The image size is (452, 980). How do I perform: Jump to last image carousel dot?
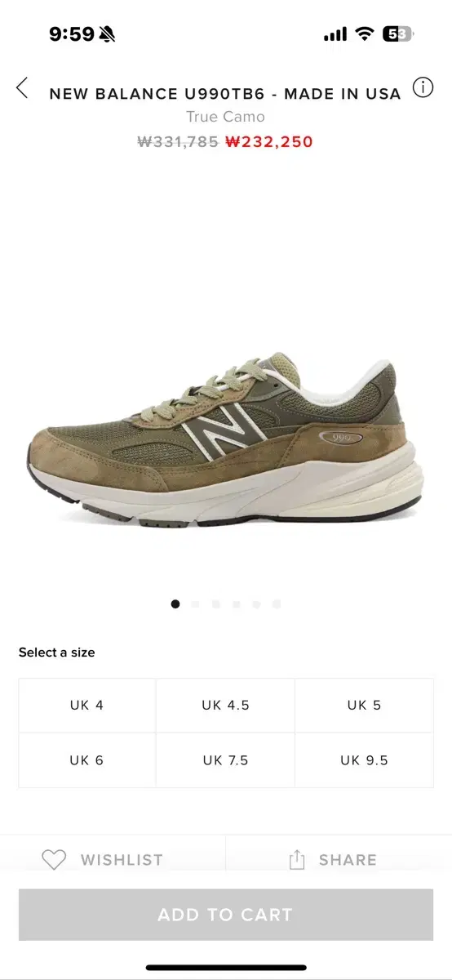(277, 604)
